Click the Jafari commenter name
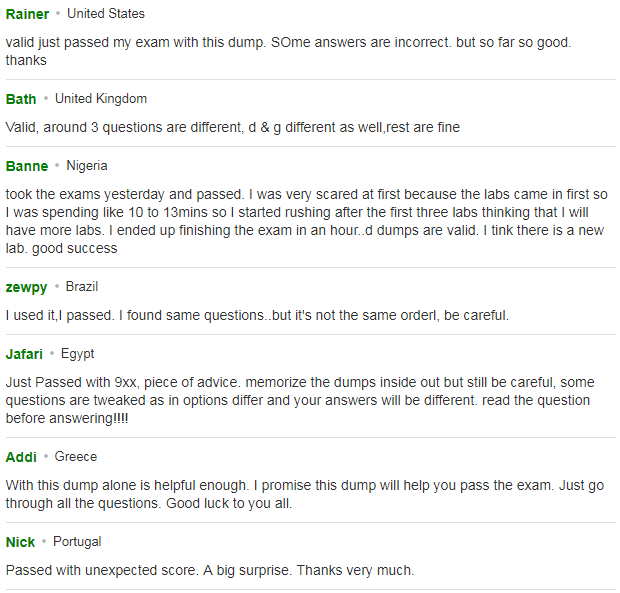Screen dimensions: 620x593 pos(24,354)
